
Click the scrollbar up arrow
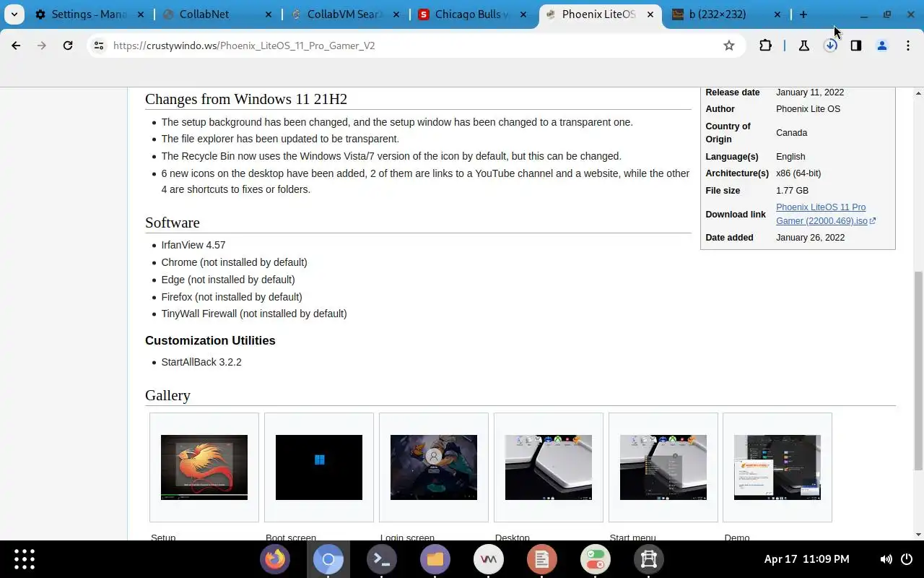click(x=918, y=93)
